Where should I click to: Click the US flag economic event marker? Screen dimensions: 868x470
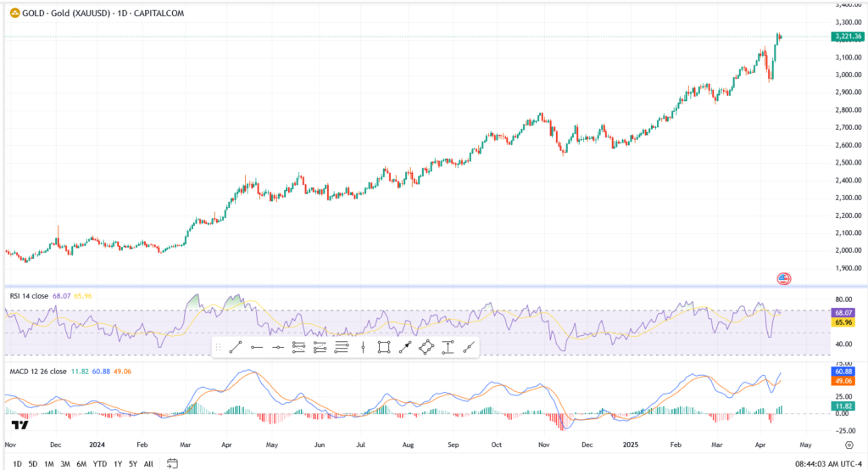[783, 278]
